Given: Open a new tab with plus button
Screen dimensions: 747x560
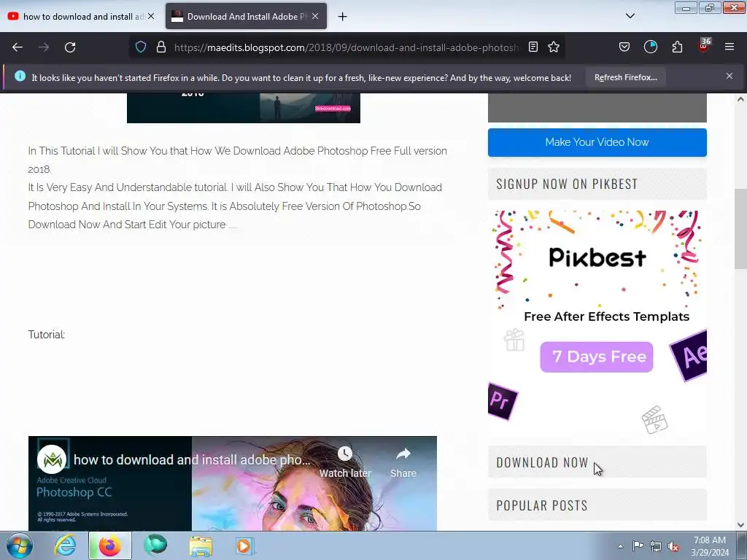Looking at the screenshot, I should (342, 17).
